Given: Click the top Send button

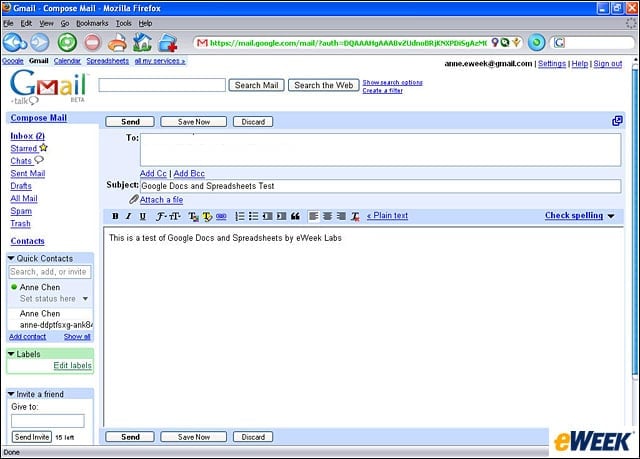Looking at the screenshot, I should click(130, 122).
